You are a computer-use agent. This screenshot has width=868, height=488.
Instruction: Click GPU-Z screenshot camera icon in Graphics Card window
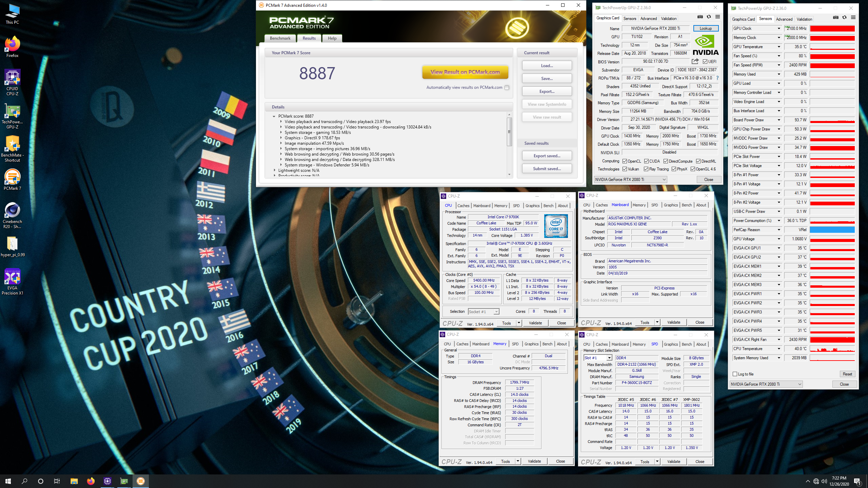pyautogui.click(x=700, y=17)
